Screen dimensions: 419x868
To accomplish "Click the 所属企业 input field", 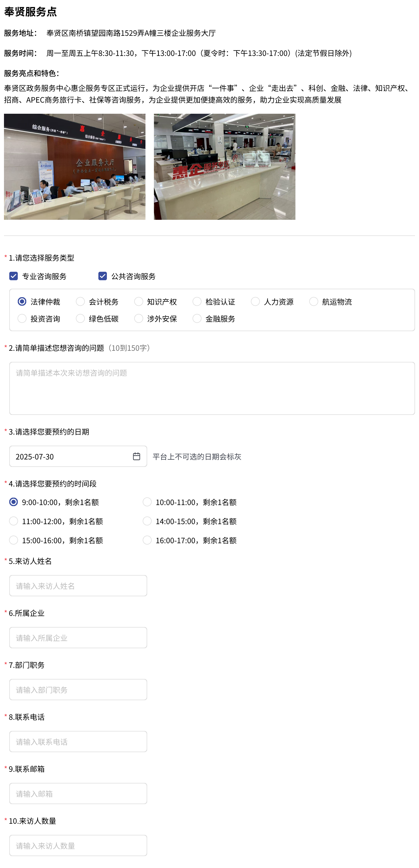I will pos(78,638).
